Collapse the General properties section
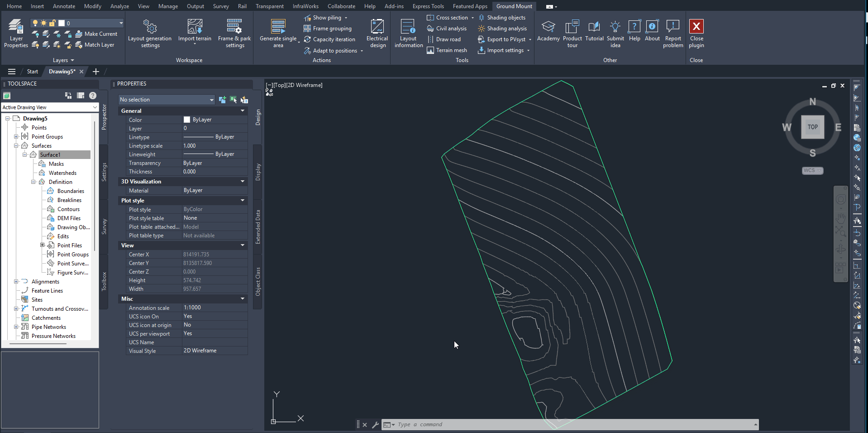 point(243,111)
